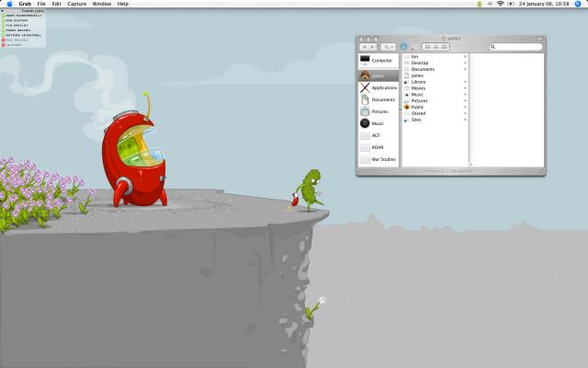Open the File menu

(41, 4)
